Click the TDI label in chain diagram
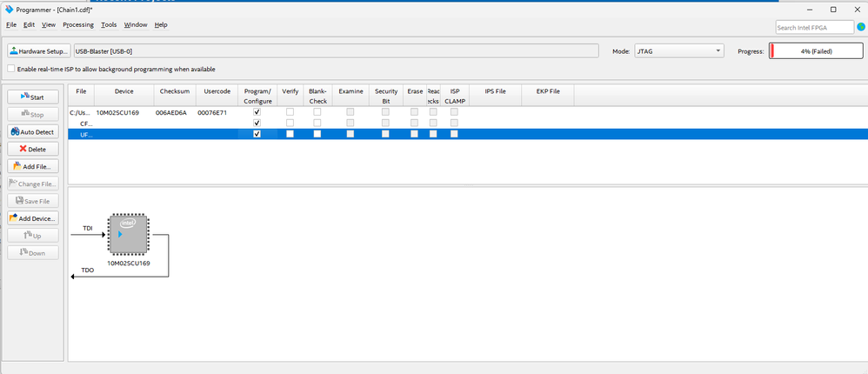The height and width of the screenshot is (374, 868). coord(88,228)
